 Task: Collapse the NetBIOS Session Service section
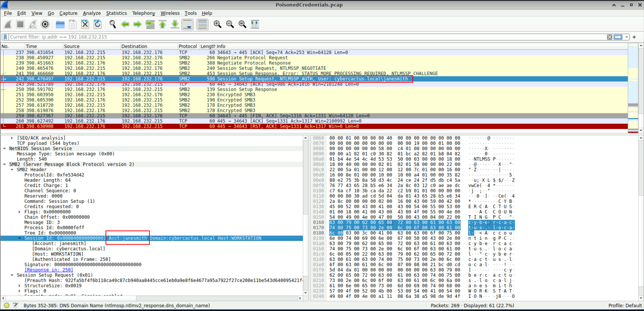[x=4, y=148]
